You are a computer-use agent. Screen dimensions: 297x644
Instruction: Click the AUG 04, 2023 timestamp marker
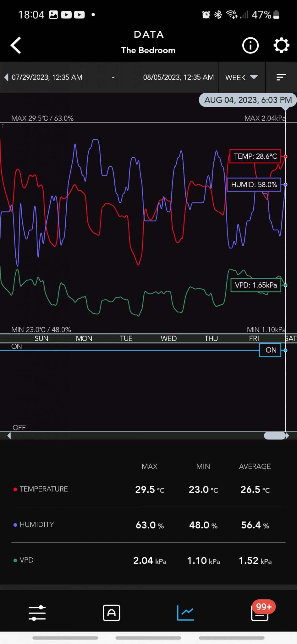point(248,100)
